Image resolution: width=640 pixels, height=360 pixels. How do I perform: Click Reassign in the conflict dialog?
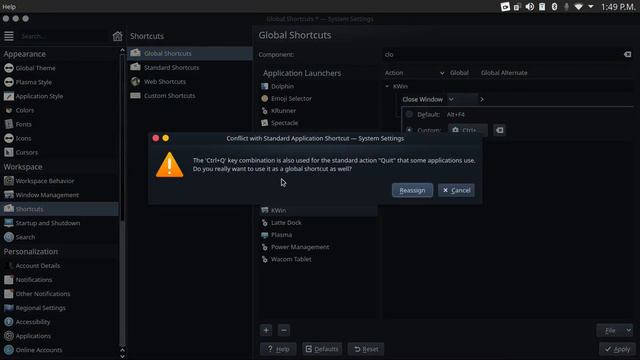tap(412, 190)
